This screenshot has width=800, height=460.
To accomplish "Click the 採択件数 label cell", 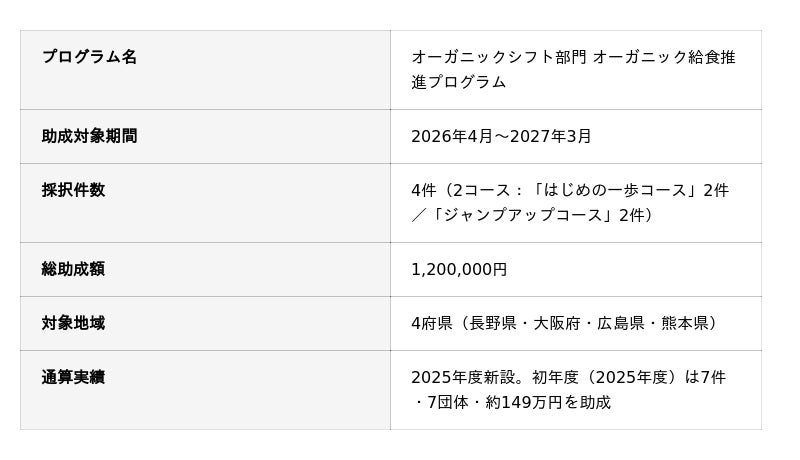I will (73, 190).
